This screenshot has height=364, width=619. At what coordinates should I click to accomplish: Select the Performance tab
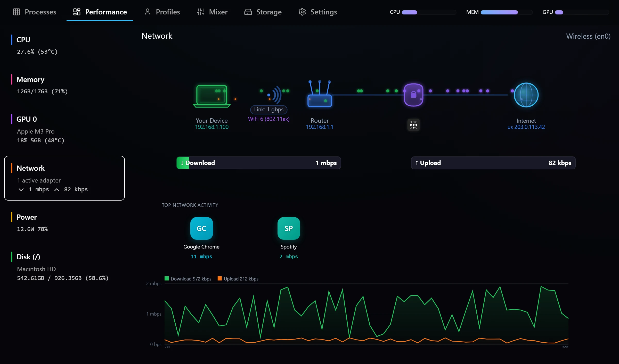(100, 12)
